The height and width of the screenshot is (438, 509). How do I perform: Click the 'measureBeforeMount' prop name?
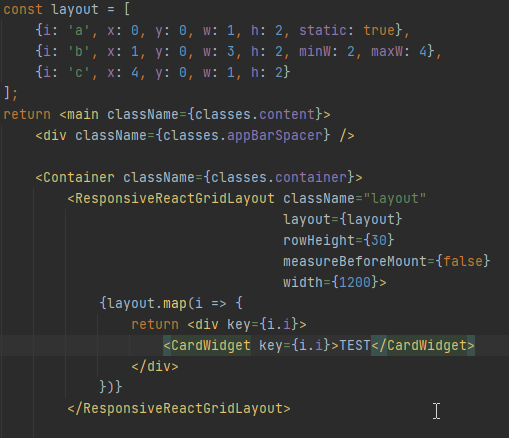pos(355,261)
